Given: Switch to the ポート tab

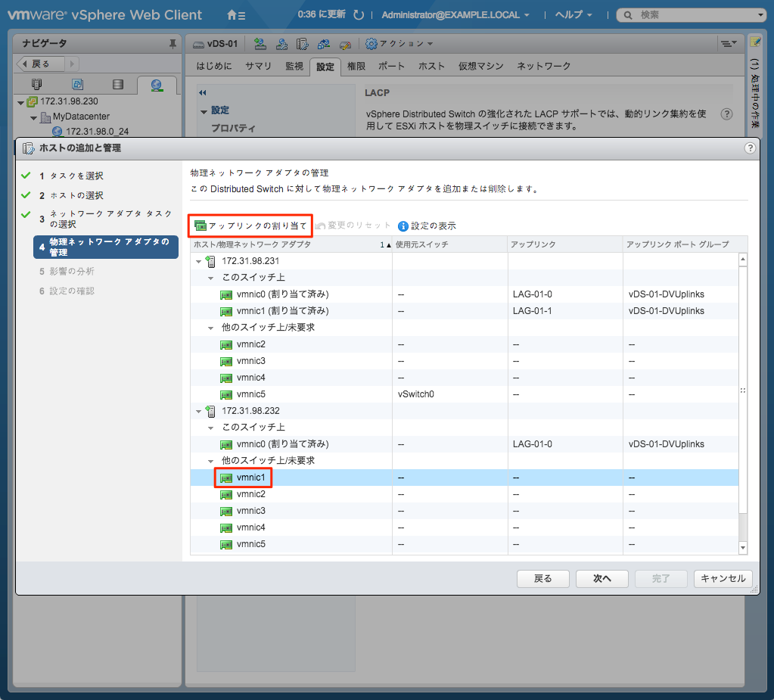Looking at the screenshot, I should (x=391, y=66).
